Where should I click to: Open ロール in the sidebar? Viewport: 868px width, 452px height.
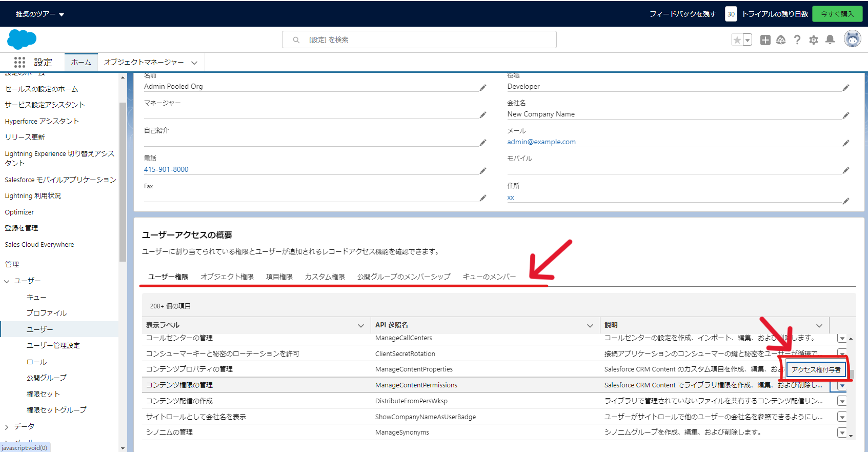(x=36, y=362)
